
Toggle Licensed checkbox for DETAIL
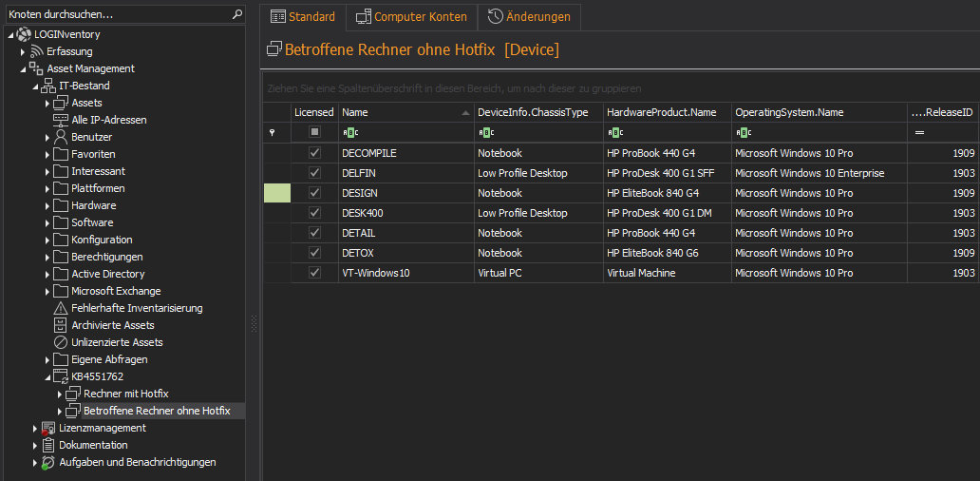pos(315,233)
